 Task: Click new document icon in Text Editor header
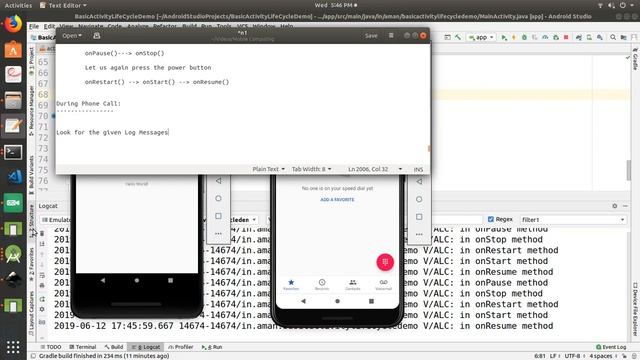pos(96,36)
